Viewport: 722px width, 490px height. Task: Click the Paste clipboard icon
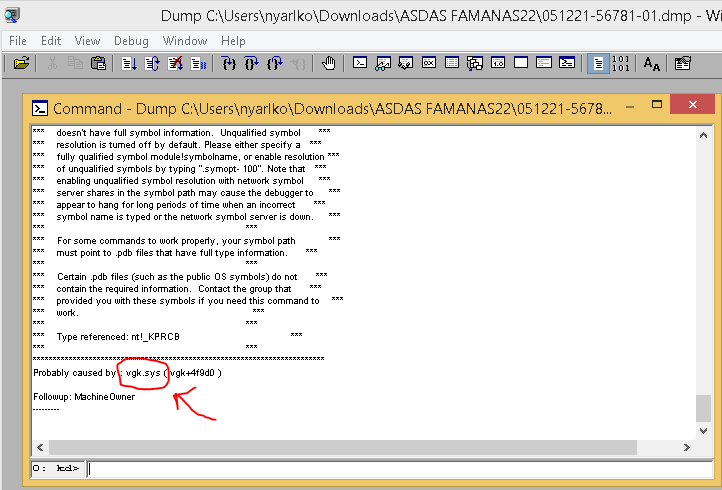[x=99, y=63]
